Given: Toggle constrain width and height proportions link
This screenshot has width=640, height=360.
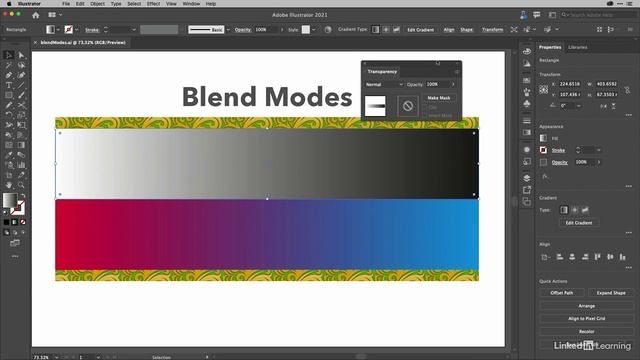Looking at the screenshot, I should point(627,89).
